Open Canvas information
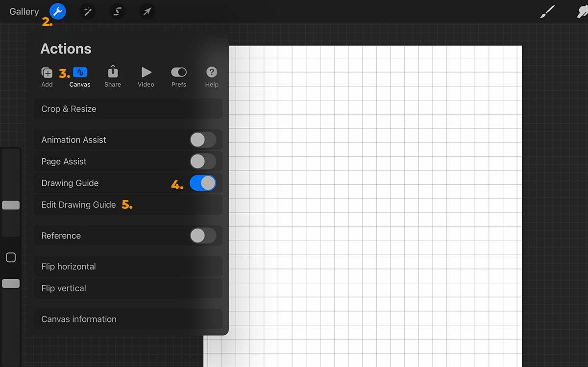The width and height of the screenshot is (588, 367). [128, 319]
